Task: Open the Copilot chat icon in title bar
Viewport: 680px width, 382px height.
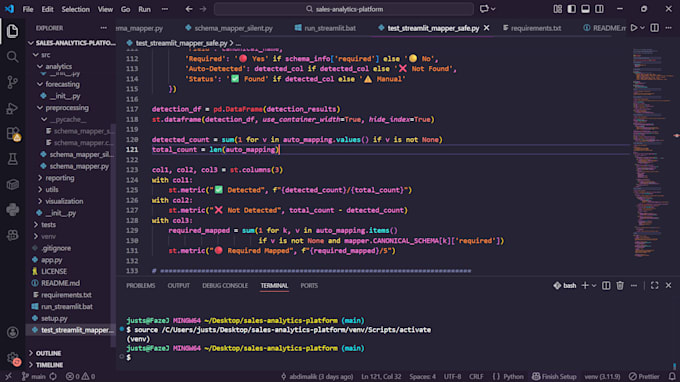Action: [484, 9]
